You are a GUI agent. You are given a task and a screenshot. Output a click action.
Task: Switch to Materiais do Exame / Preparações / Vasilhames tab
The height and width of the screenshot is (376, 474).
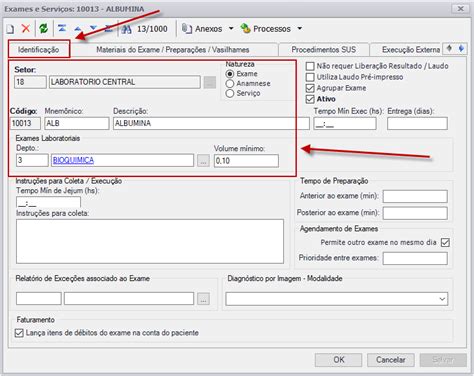coord(173,50)
